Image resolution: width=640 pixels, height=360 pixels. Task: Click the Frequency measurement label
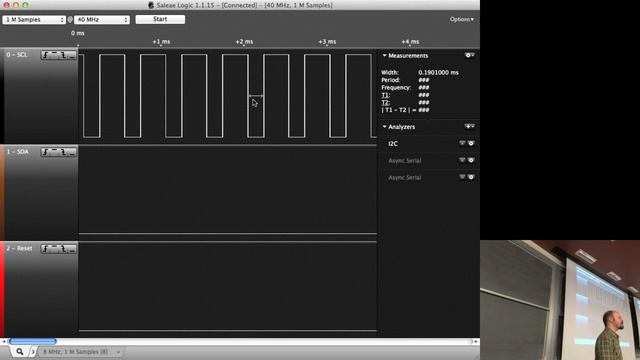point(396,87)
